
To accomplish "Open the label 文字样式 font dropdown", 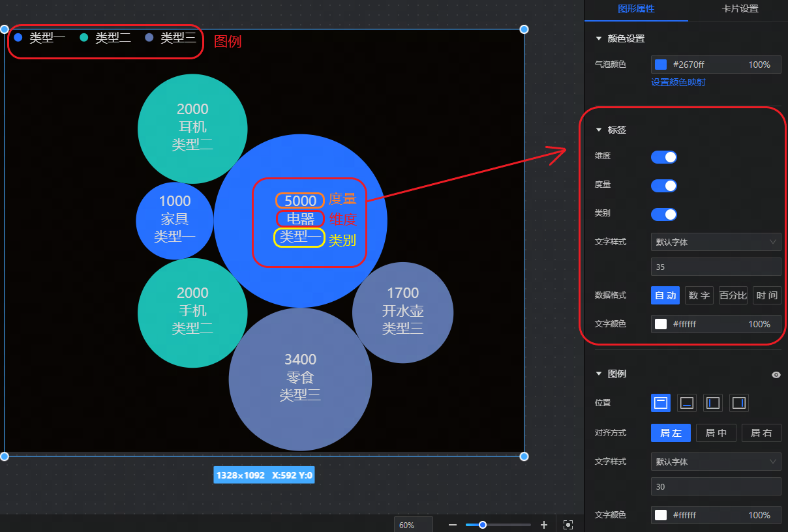I will pos(716,242).
